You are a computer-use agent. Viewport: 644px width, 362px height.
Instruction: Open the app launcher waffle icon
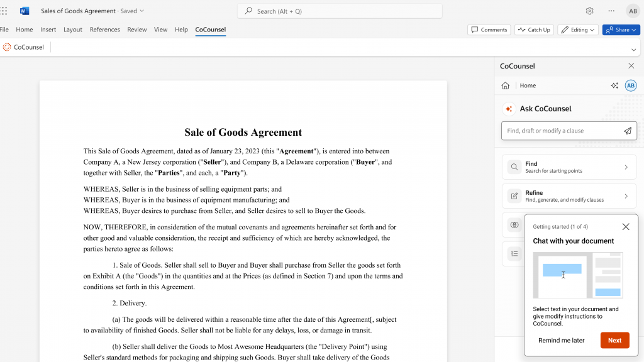click(5, 11)
